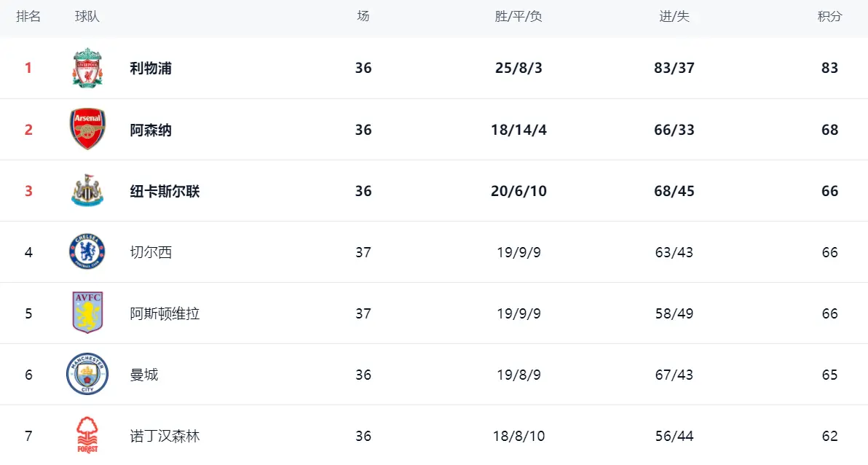Open the 阿森纳 team page link
The height and width of the screenshot is (465, 868).
click(x=151, y=130)
